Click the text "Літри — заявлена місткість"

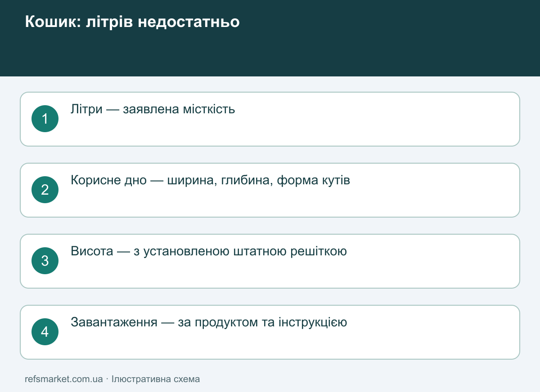coord(153,109)
